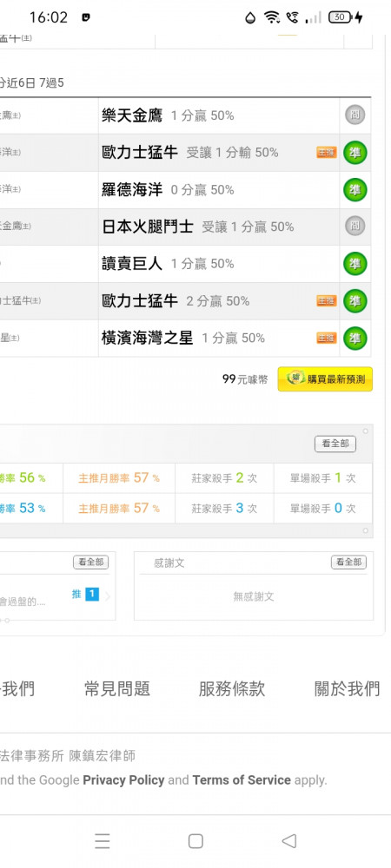Open the Android recent apps menu icon
Image resolution: width=391 pixels, height=868 pixels.
[102, 841]
